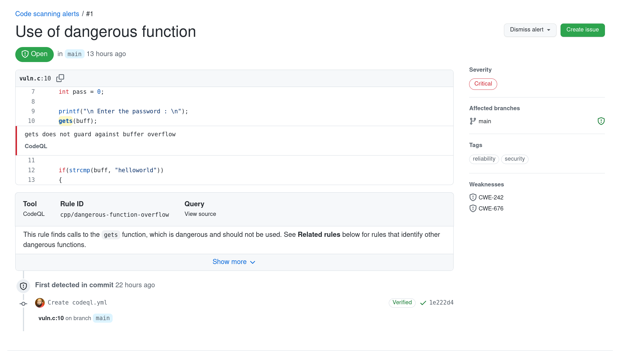644x351 pixels.
Task: Open the CWE-242 weakness link
Action: 491,197
